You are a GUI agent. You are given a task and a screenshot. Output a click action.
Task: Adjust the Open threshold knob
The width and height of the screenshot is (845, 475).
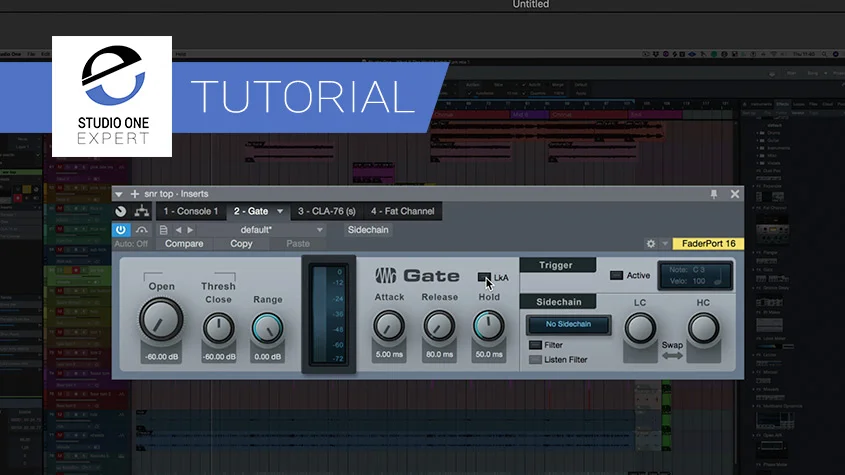161,320
